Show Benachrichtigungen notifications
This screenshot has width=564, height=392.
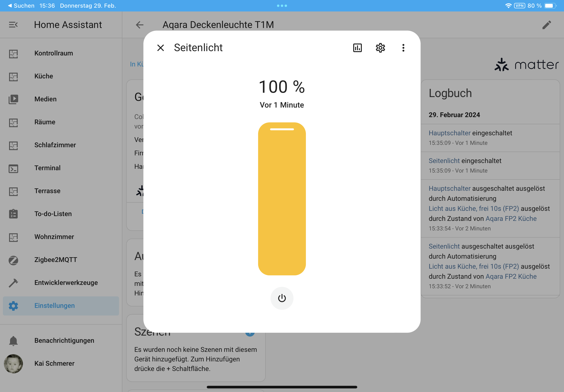pyautogui.click(x=64, y=340)
